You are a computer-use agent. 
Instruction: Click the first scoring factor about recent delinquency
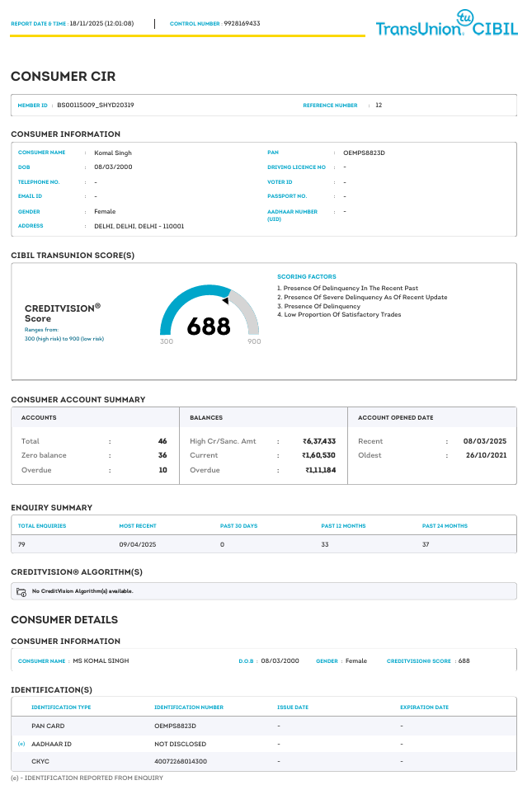[347, 289]
